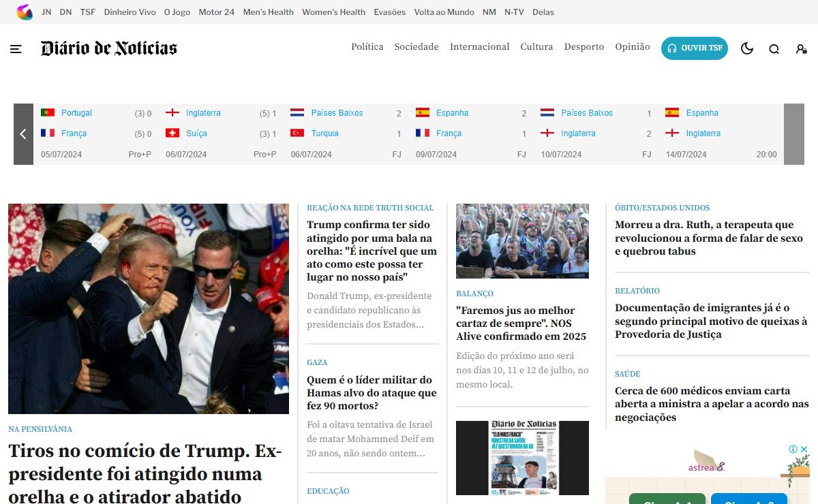Open the Cultura section

point(536,47)
